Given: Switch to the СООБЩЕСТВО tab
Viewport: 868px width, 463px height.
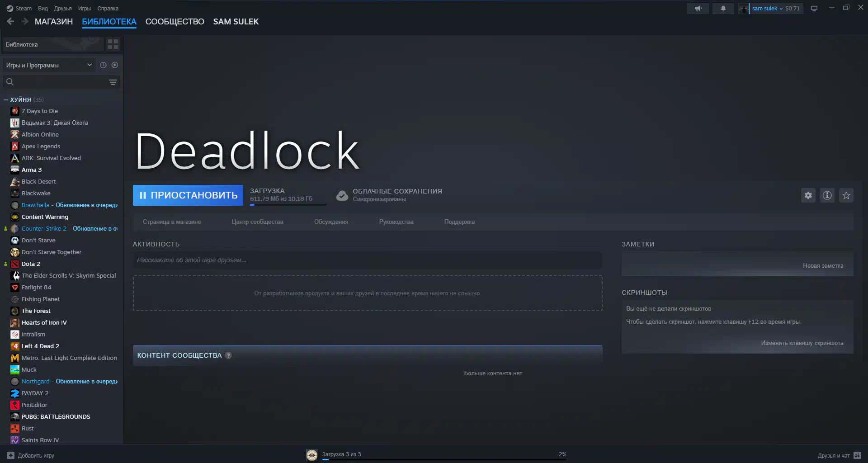Looking at the screenshot, I should pos(175,22).
